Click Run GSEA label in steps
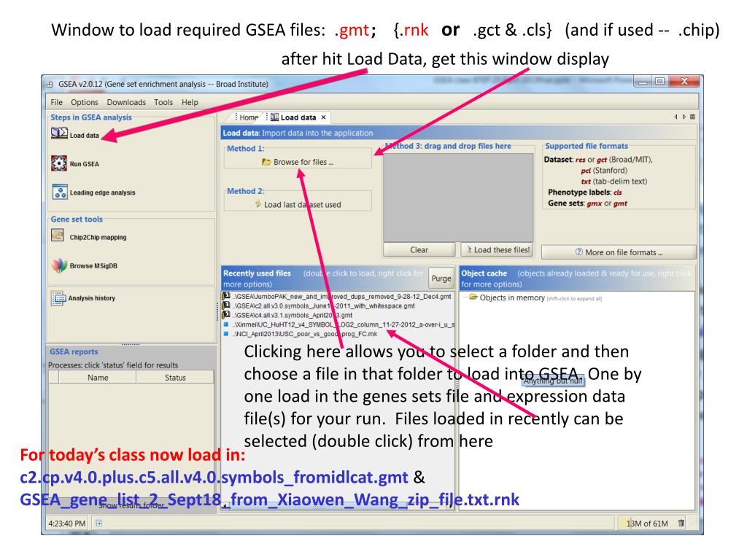The image size is (747, 560). tap(85, 164)
